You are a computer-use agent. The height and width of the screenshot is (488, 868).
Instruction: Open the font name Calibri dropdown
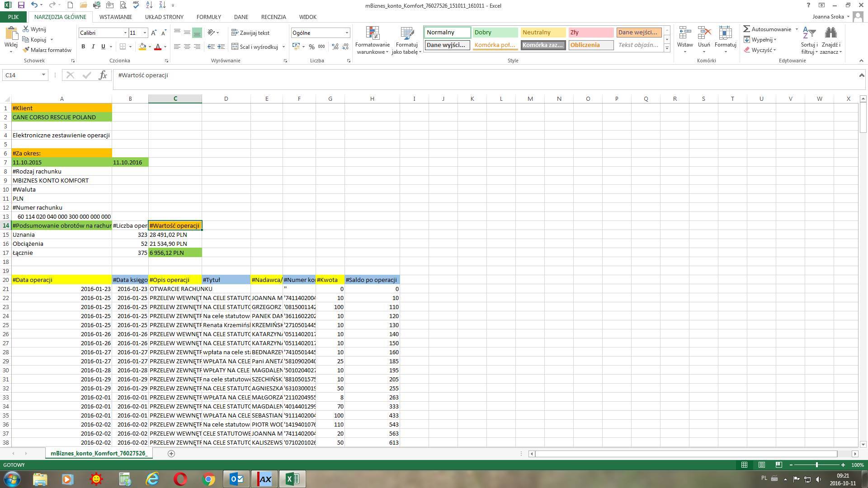click(125, 33)
